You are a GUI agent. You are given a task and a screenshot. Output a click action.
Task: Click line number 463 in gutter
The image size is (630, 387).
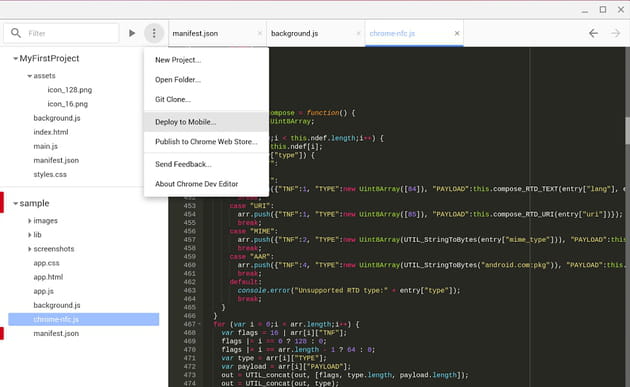point(190,290)
